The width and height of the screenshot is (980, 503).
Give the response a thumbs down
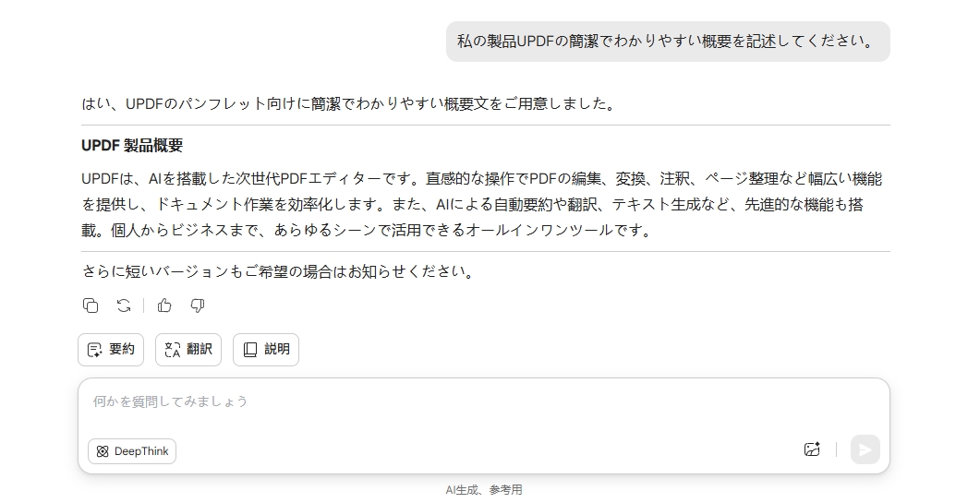tap(198, 305)
